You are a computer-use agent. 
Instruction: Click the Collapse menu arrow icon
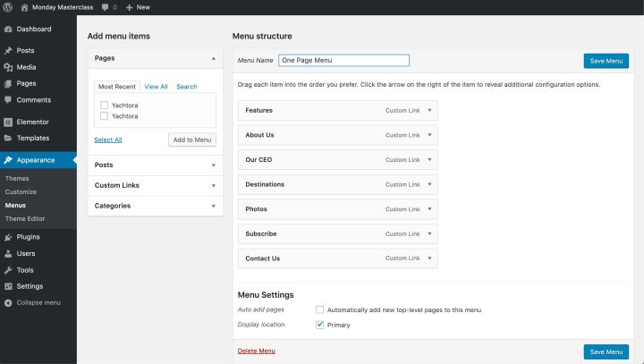(8, 302)
